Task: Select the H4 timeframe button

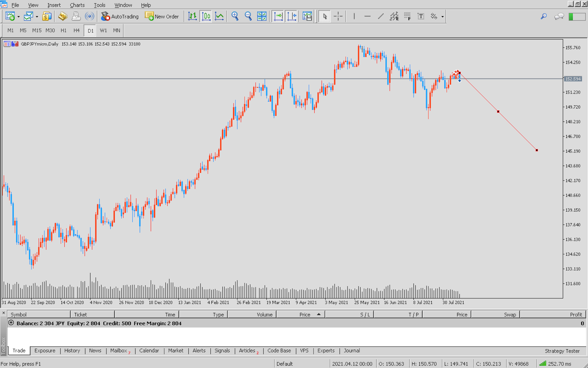Action: (76, 30)
